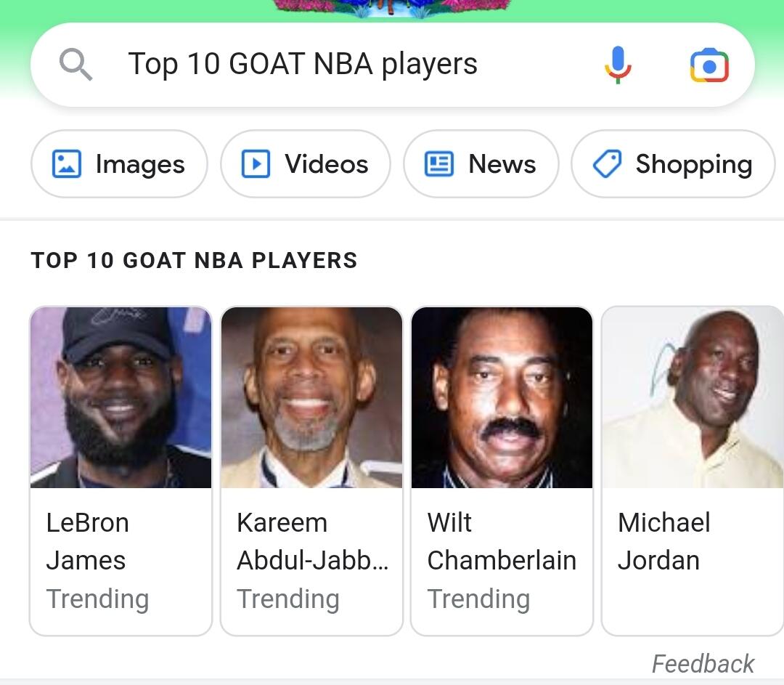Start voice search with microphone icon

click(618, 65)
